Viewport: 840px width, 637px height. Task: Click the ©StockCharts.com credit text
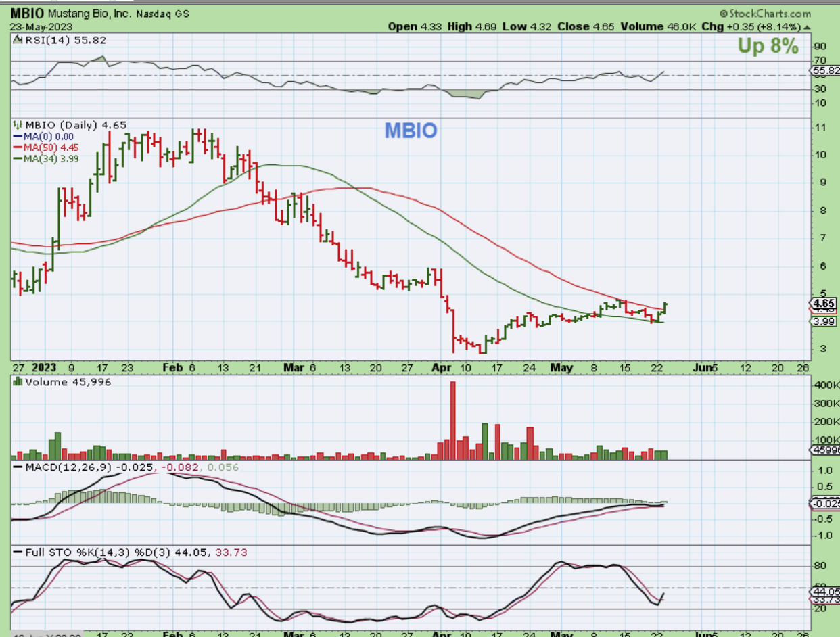[766, 14]
